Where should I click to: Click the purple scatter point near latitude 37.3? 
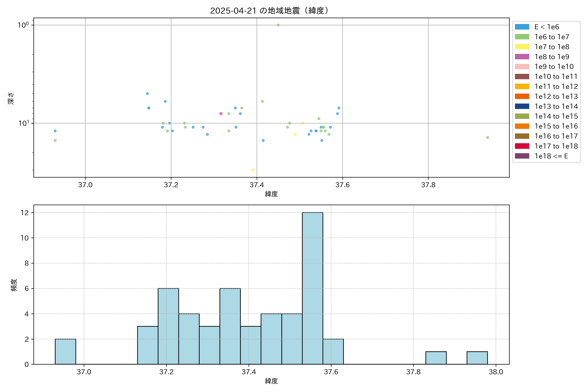[221, 114]
